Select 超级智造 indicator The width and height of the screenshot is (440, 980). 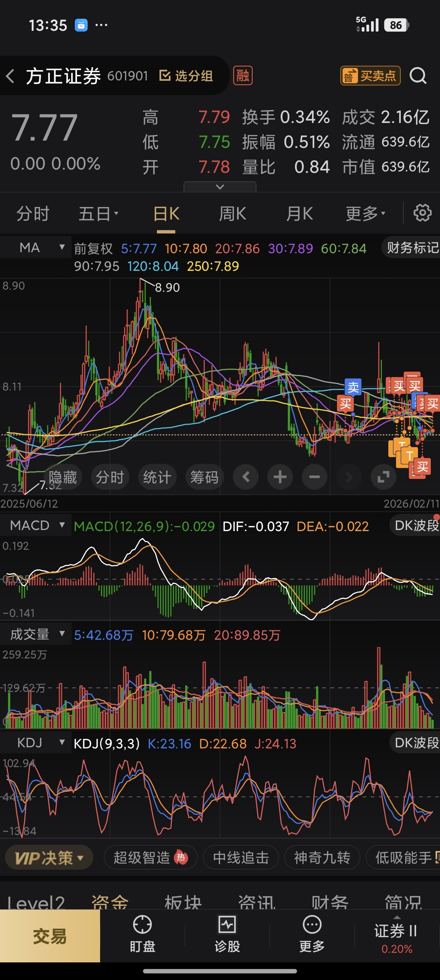pyautogui.click(x=150, y=857)
